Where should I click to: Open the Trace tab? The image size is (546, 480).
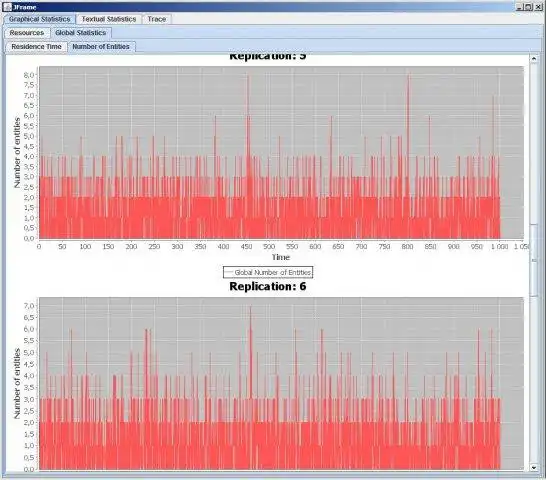[157, 19]
